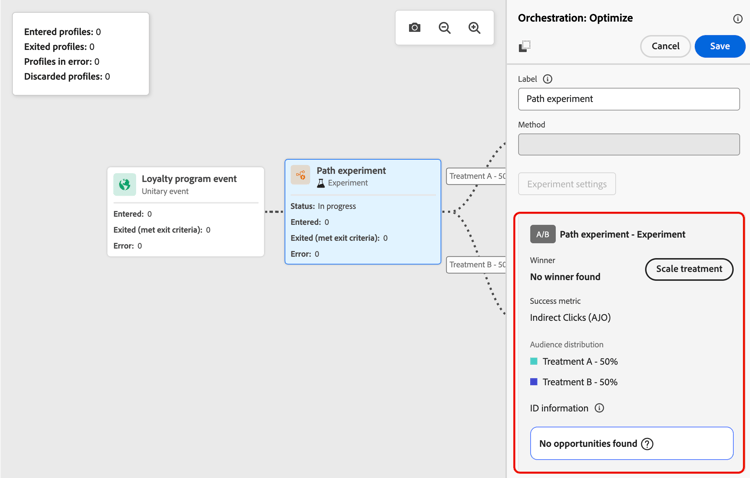Image resolution: width=750 pixels, height=478 pixels.
Task: Click the camera snapshot icon
Action: point(415,28)
